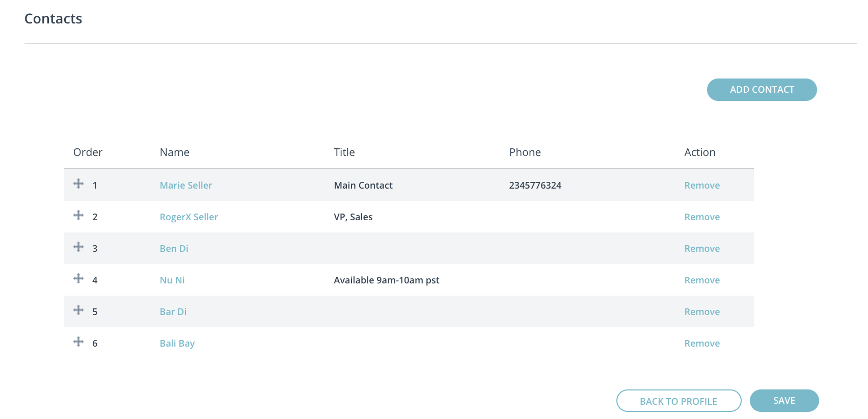Click the move handle for Bar Di
Screen dimensions: 868x419
[x=78, y=310]
